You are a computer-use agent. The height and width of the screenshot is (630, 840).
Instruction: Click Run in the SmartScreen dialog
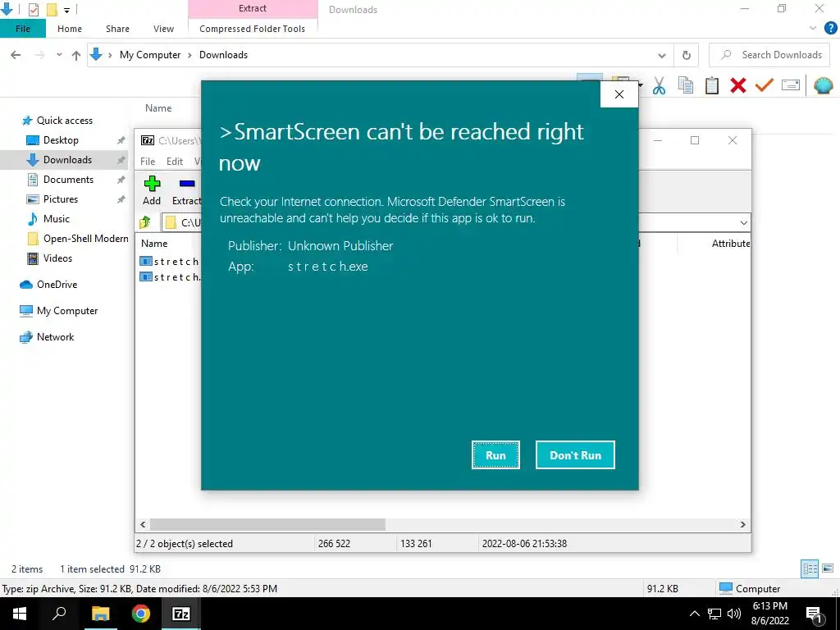click(x=495, y=454)
